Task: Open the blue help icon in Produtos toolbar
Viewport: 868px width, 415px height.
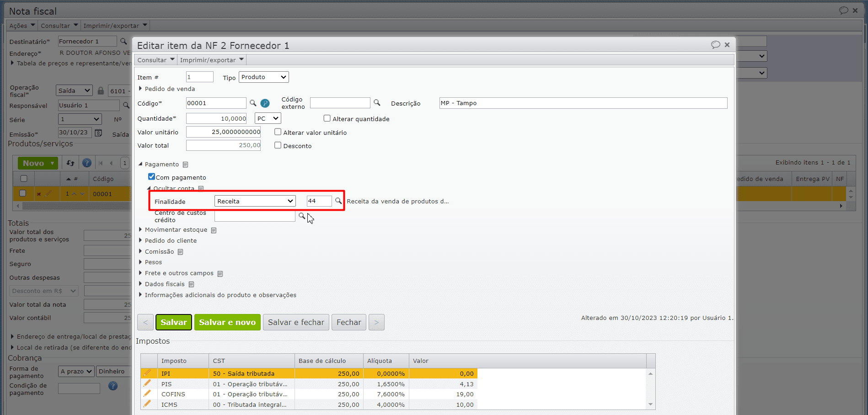Action: (x=86, y=163)
